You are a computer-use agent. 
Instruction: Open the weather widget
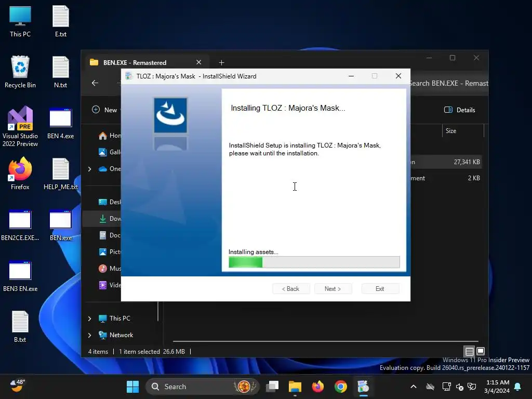pyautogui.click(x=17, y=386)
